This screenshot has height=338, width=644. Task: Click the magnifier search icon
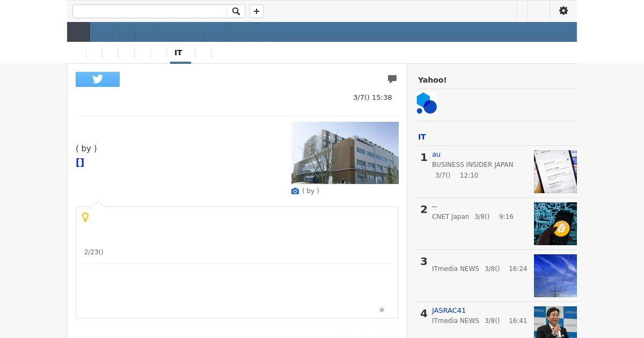pyautogui.click(x=236, y=11)
